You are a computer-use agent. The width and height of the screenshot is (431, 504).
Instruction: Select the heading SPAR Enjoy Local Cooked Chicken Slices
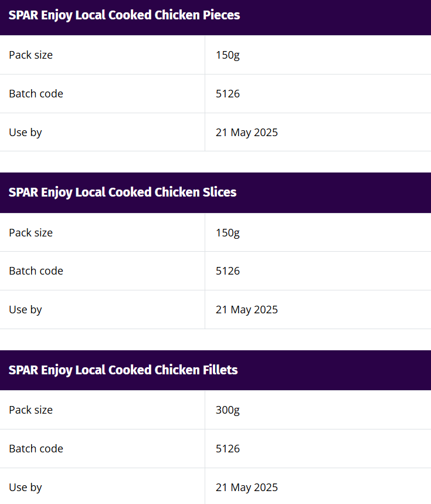(x=123, y=192)
